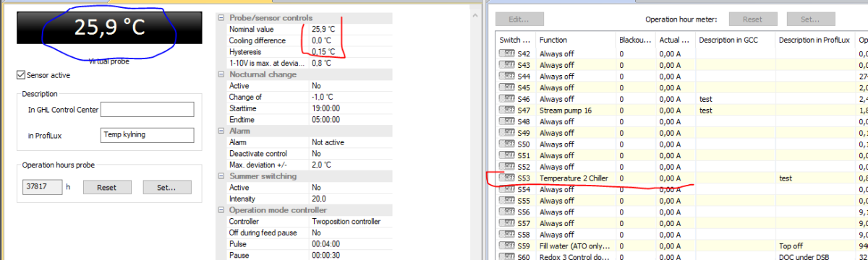This screenshot has height=260, width=868.
Task: Select the Hysteresis value 0,15 °C
Action: click(323, 52)
